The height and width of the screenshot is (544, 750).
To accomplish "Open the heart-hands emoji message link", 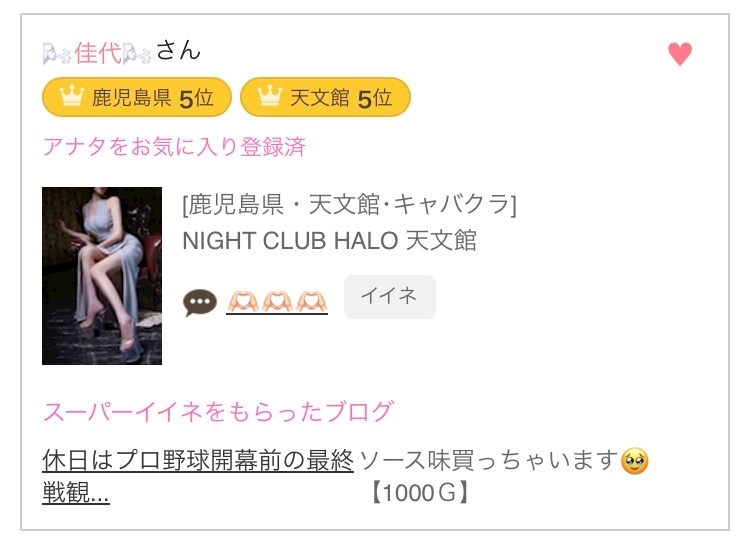I will tap(277, 301).
